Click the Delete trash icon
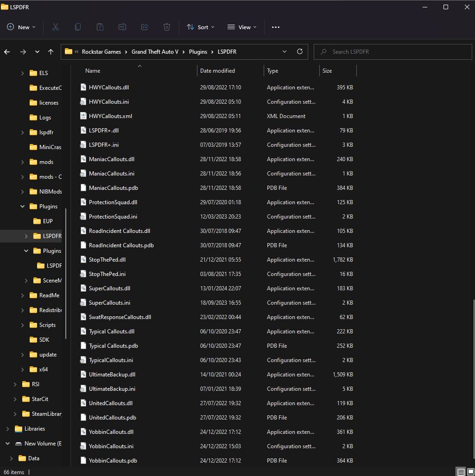 (x=167, y=27)
